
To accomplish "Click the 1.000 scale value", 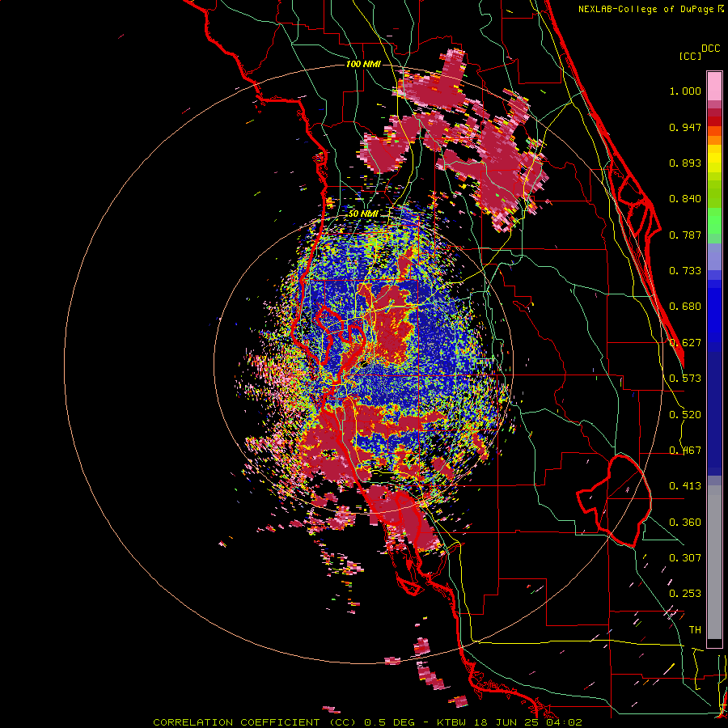I will tap(685, 91).
